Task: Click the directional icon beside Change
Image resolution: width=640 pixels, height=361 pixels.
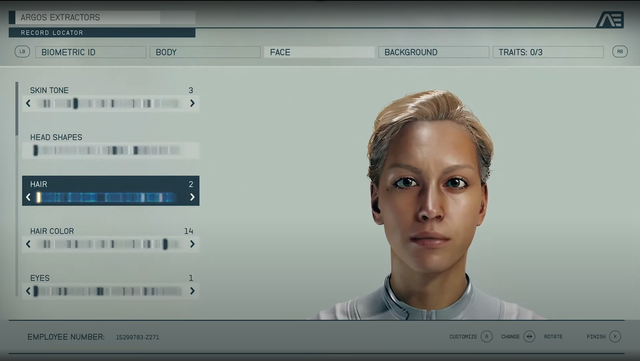Action: click(529, 336)
